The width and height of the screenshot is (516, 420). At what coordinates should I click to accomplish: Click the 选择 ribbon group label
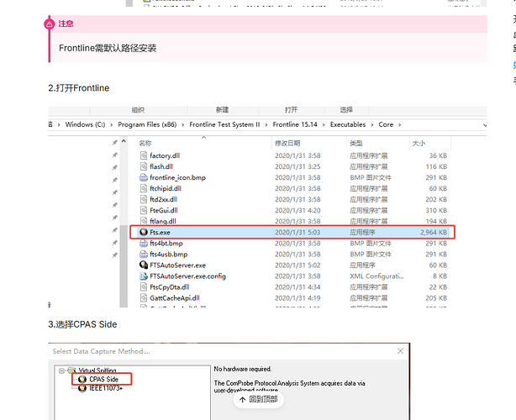click(x=346, y=110)
